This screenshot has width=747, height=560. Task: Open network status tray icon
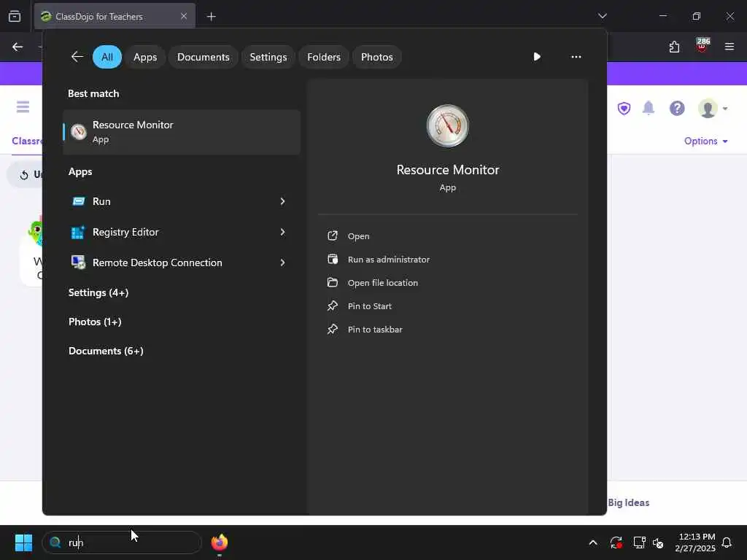coord(639,542)
